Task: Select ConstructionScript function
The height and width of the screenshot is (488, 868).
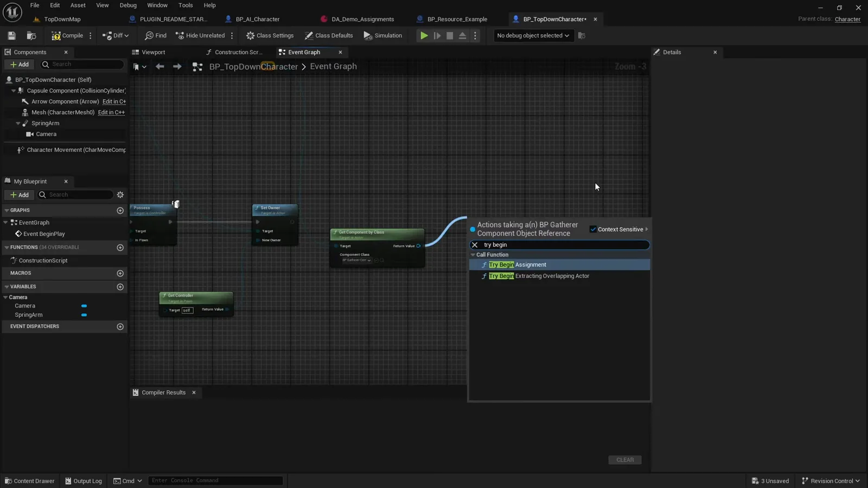Action: (x=43, y=260)
